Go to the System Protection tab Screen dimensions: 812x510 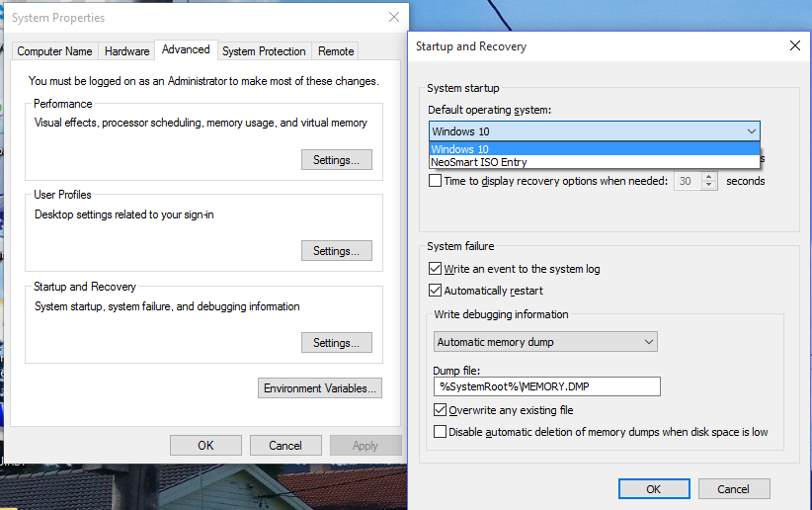click(264, 51)
